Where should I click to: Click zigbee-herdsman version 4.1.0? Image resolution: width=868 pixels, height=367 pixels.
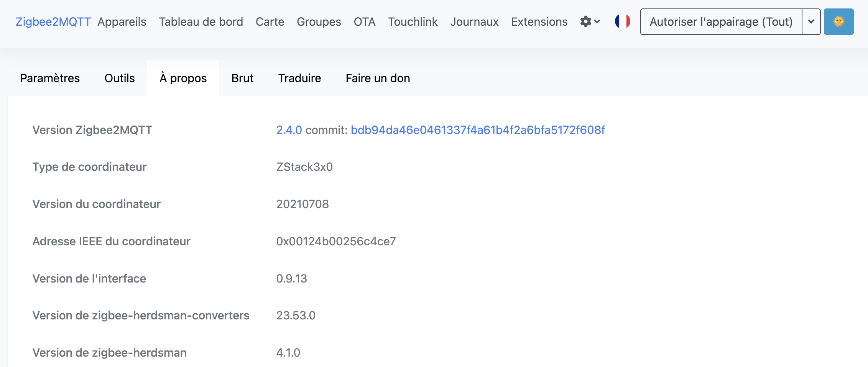[288, 353]
